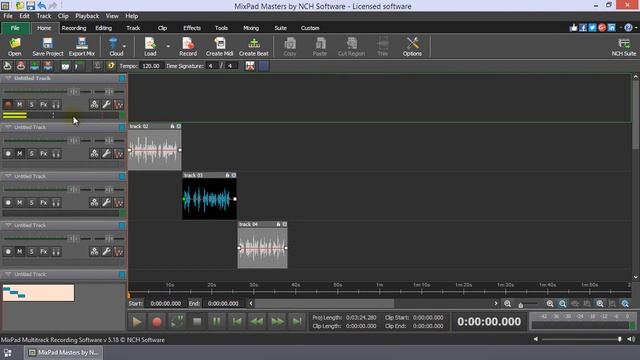The height and width of the screenshot is (360, 640).
Task: Click the blue color swatch of the first track
Action: pyautogui.click(x=122, y=78)
